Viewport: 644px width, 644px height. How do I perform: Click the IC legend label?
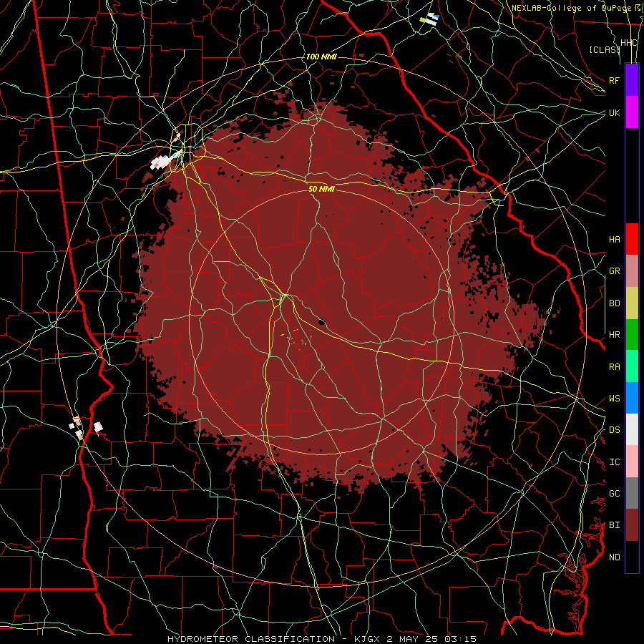[615, 462]
